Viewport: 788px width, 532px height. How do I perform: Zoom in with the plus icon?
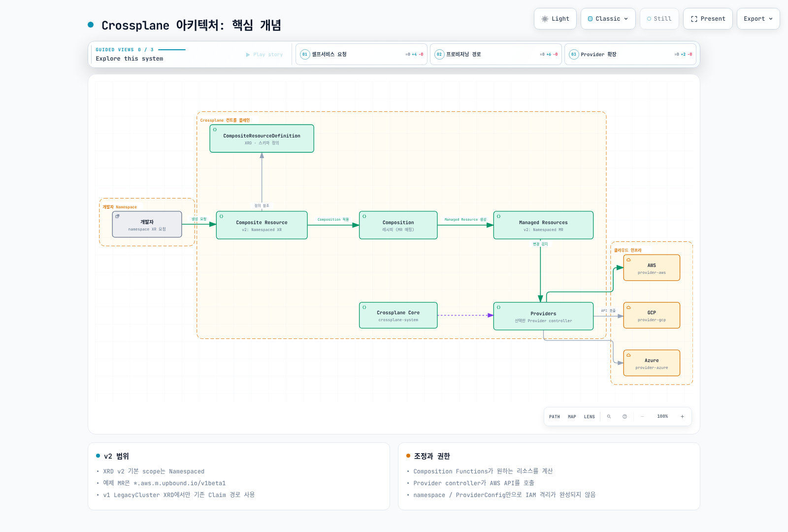682,417
